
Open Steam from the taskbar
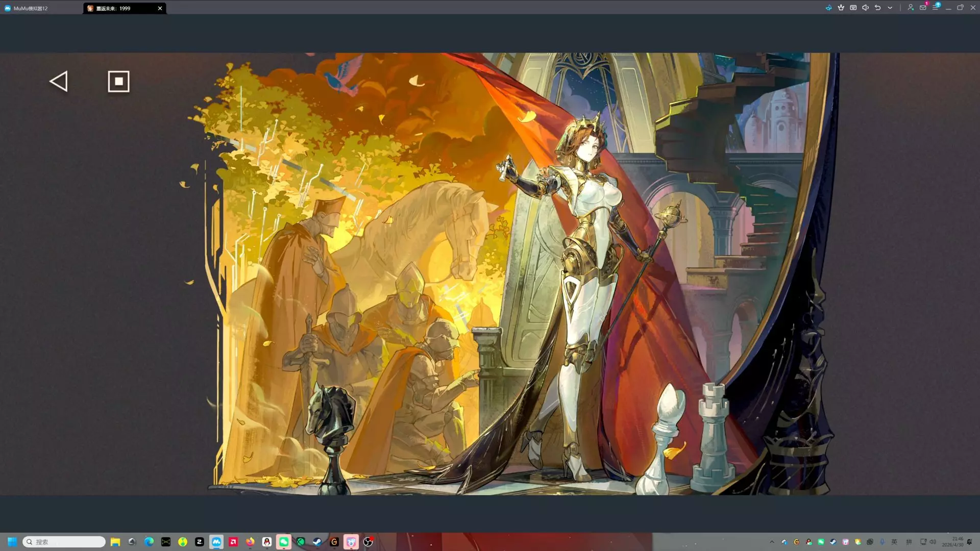(x=317, y=542)
